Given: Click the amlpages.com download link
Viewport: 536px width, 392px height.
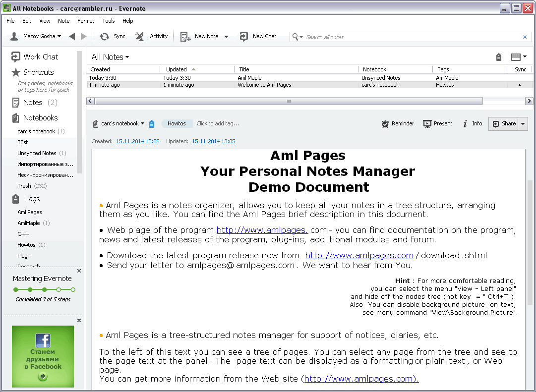Looking at the screenshot, I should click(x=359, y=255).
